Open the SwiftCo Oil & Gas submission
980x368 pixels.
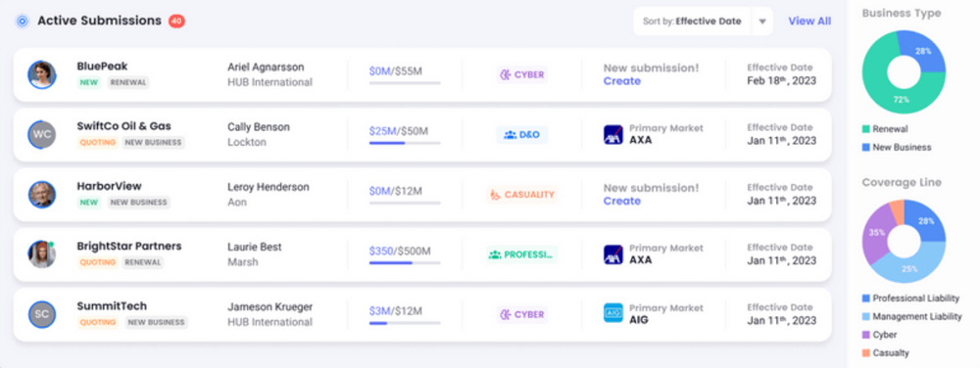point(123,126)
